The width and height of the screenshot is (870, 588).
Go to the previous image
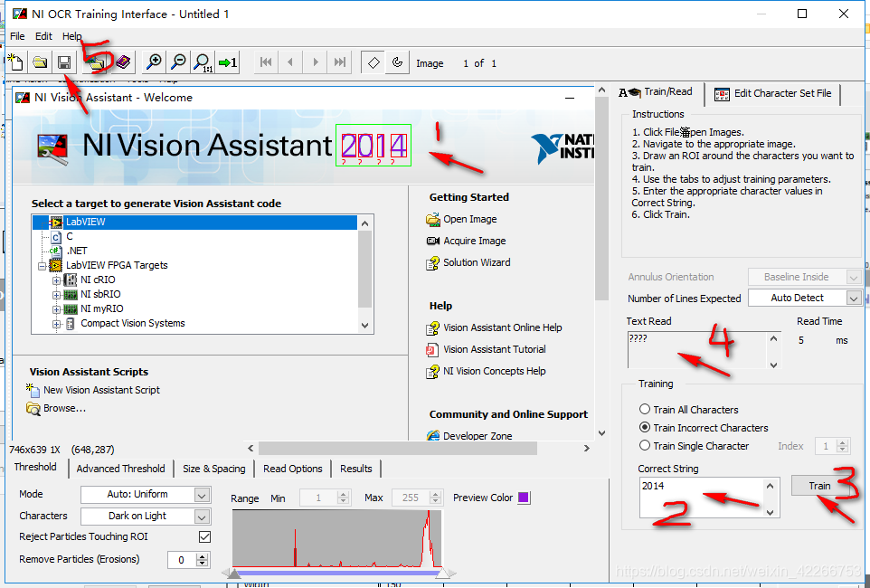coord(290,62)
